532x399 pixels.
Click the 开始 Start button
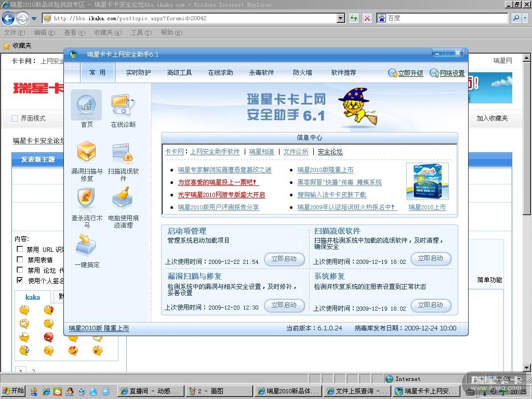[x=14, y=391]
